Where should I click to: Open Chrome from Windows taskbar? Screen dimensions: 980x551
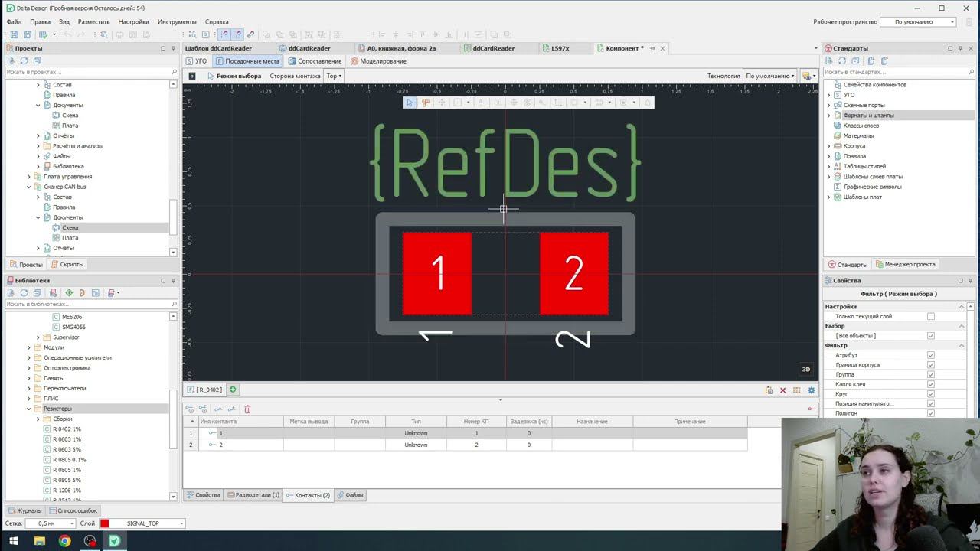[x=64, y=541]
